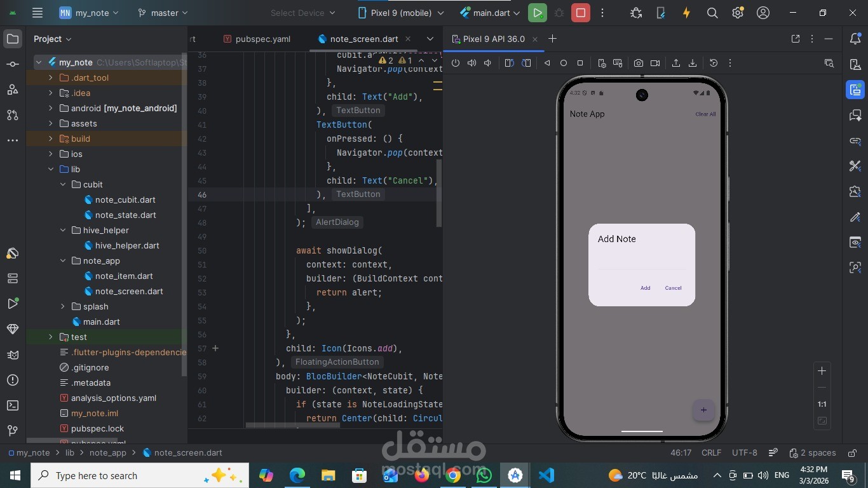This screenshot has width=868, height=488.
Task: Open WhatsApp from the Windows taskbar
Action: click(x=484, y=475)
